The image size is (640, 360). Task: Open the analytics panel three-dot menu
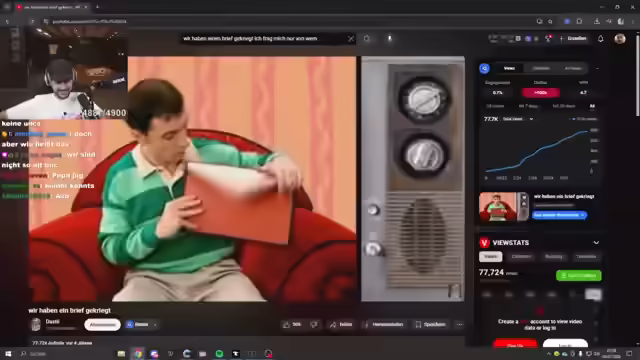pos(597,68)
